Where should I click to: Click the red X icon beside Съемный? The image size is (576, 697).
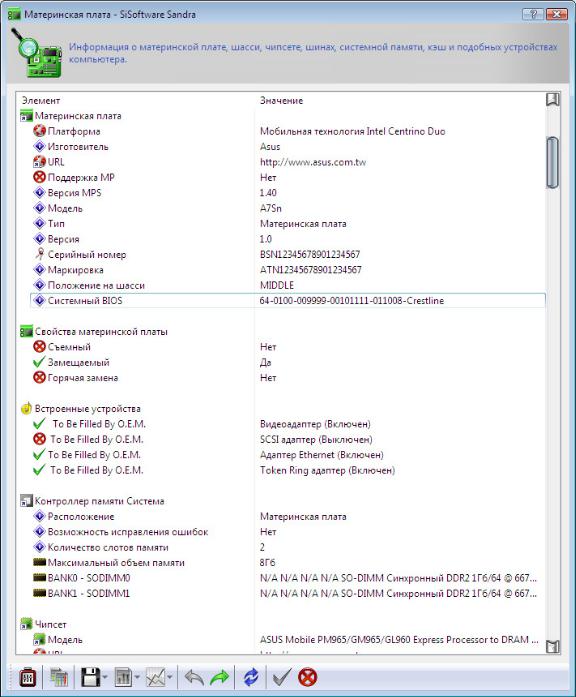coord(40,347)
